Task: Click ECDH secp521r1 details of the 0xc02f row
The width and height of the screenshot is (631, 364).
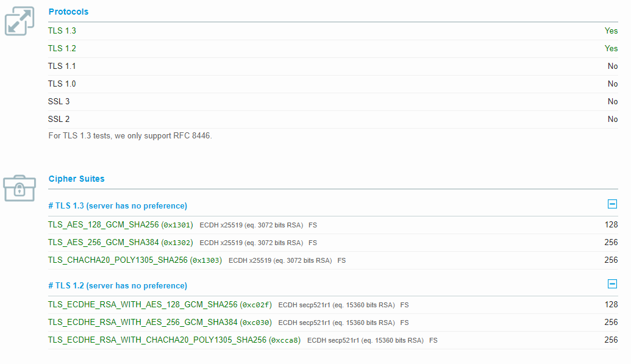Action: pos(337,305)
